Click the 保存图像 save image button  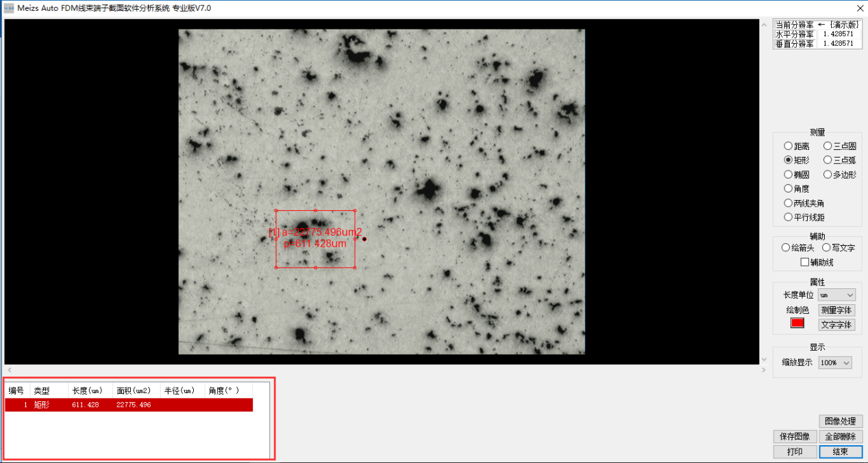pyautogui.click(x=795, y=436)
